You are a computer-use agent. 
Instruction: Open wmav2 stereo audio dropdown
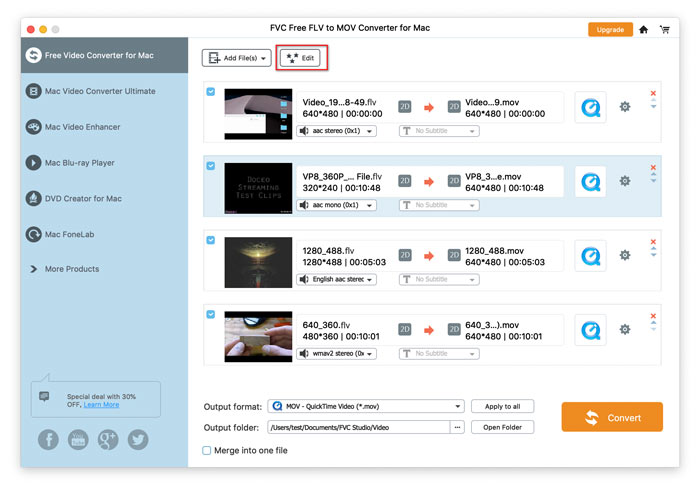[x=337, y=354]
